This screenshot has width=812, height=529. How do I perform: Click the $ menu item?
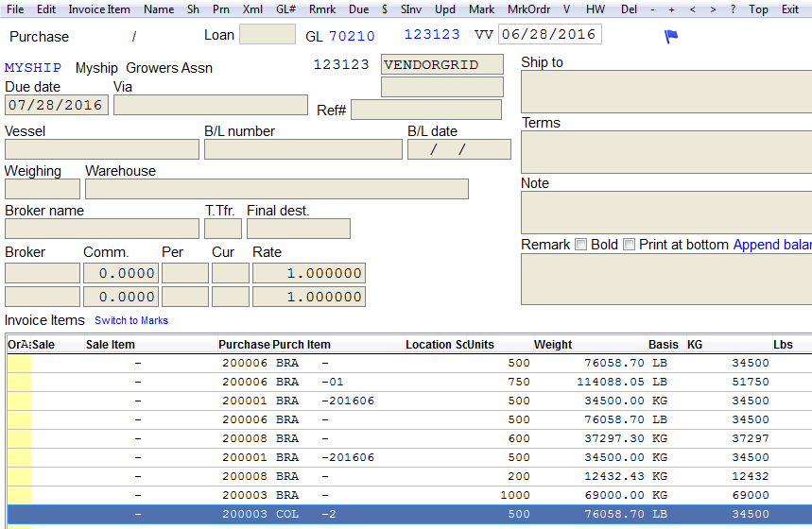(x=384, y=9)
